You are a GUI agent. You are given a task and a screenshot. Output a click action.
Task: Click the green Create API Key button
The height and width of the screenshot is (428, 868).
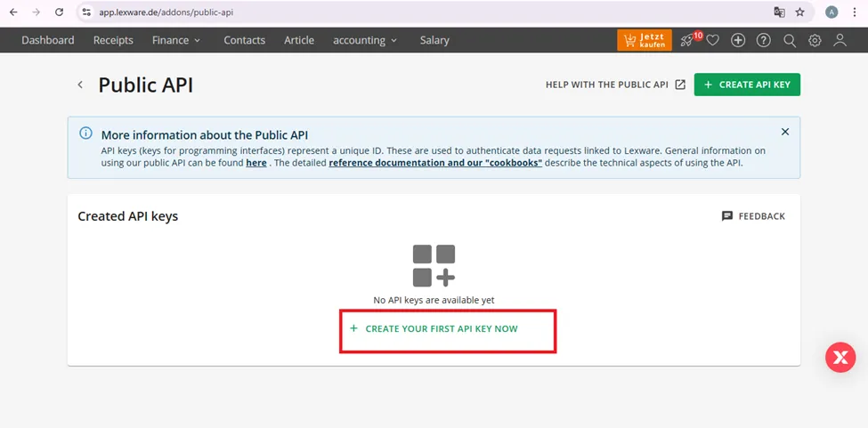[747, 85]
